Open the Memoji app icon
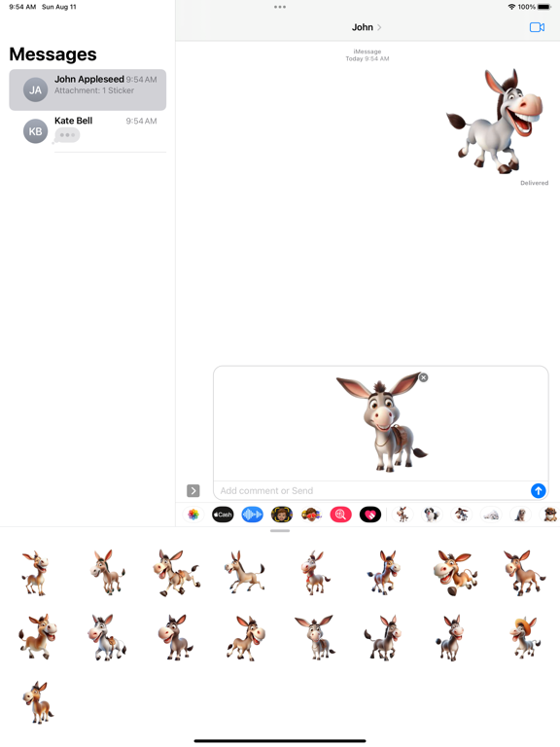The width and height of the screenshot is (560, 747). pos(282,515)
